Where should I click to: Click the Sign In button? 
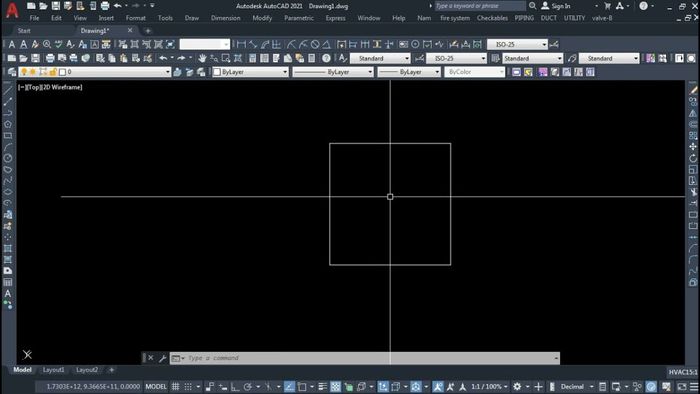[x=556, y=6]
